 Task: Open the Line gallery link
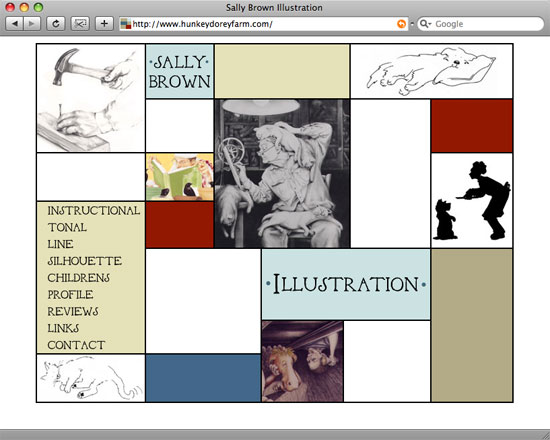tap(60, 244)
